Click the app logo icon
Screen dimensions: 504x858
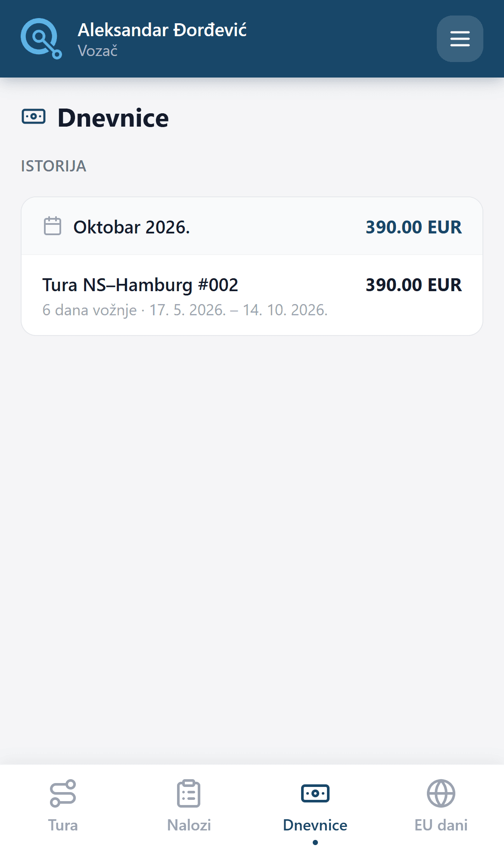point(41,39)
